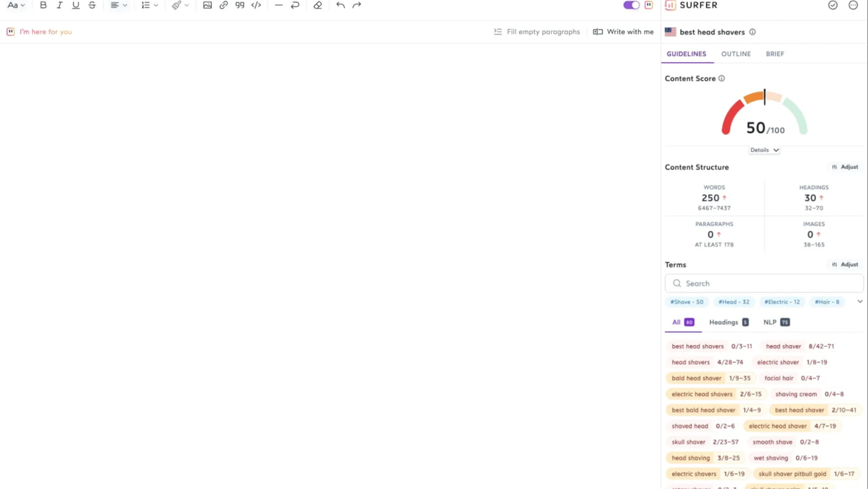Clear formatting with the eraser icon

pos(318,5)
